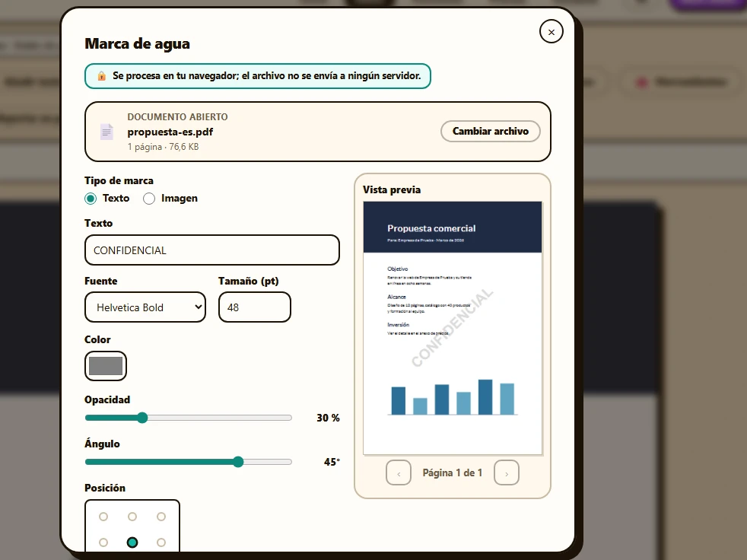The width and height of the screenshot is (747, 560).
Task: Select the Imagen radio button
Action: point(149,199)
